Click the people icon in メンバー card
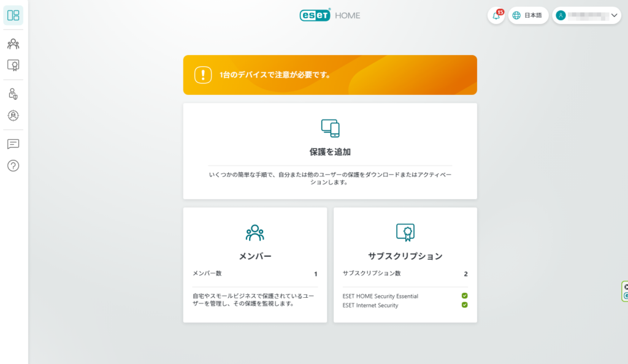Screen dimensions: 628x364 point(255,232)
